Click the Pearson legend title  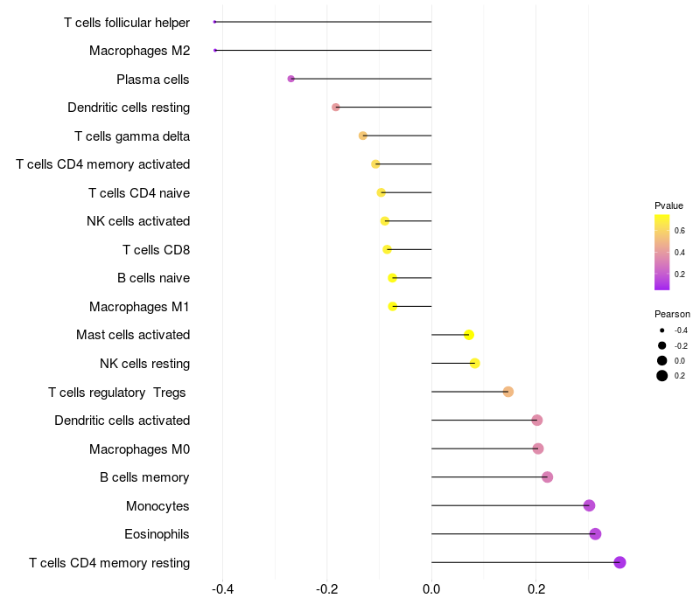click(x=672, y=314)
